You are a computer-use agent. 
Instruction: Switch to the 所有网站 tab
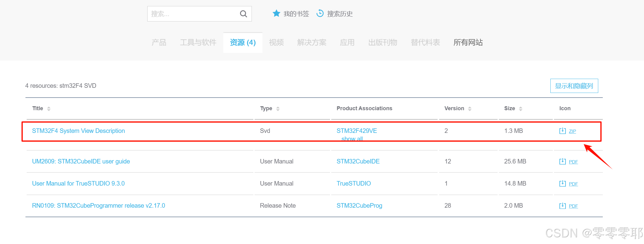[x=468, y=42]
